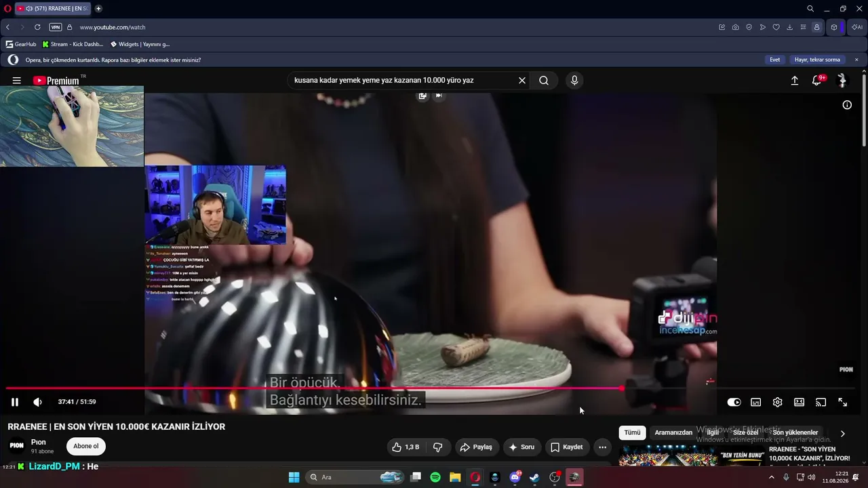
Task: Open the GearHub bookmark
Action: pos(21,44)
